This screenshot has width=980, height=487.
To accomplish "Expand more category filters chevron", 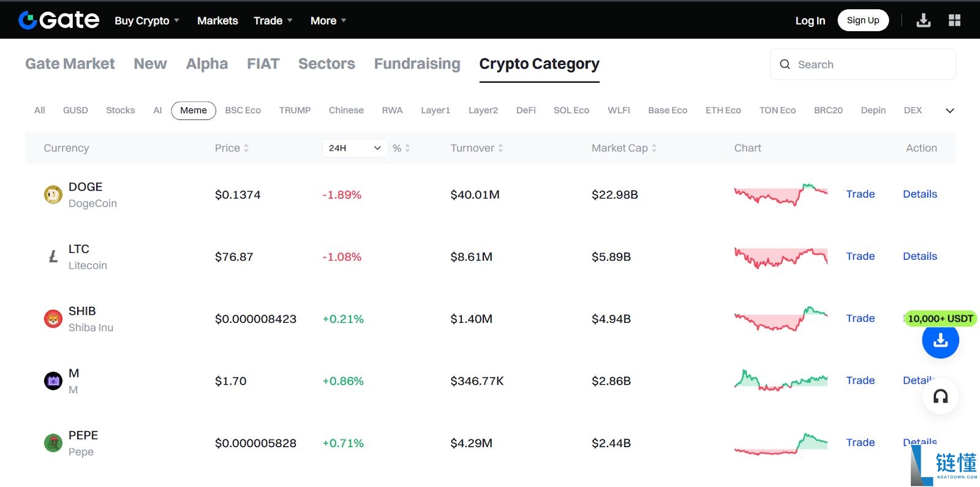I will (949, 111).
